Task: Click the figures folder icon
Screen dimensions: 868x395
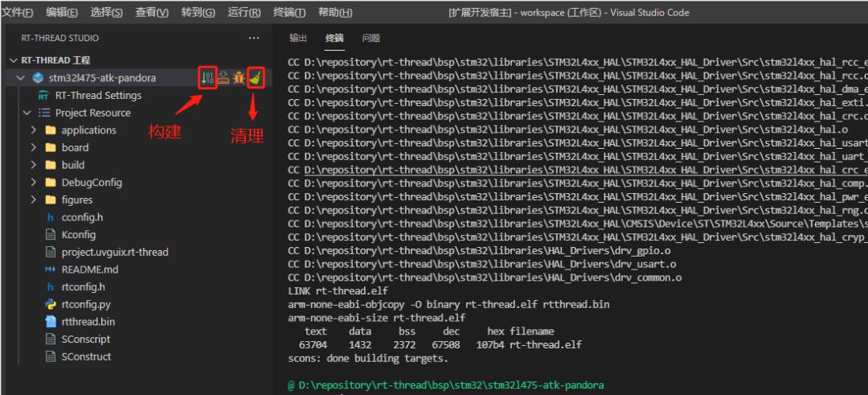Action: tap(51, 200)
